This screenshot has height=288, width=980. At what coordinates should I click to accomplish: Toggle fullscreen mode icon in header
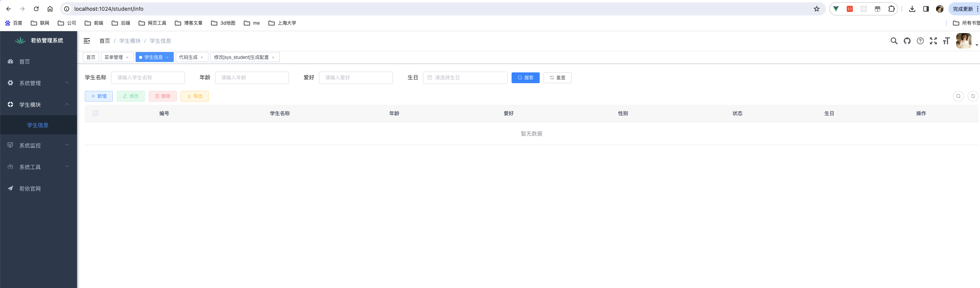click(x=933, y=41)
